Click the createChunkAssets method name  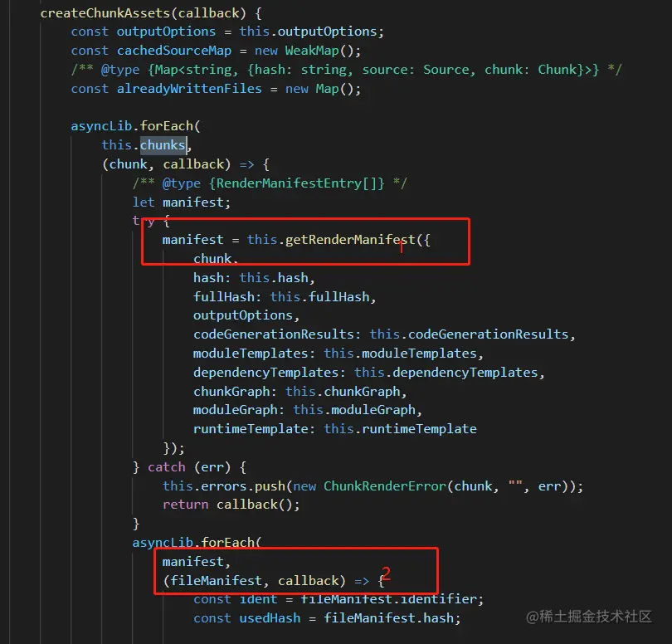click(x=105, y=13)
